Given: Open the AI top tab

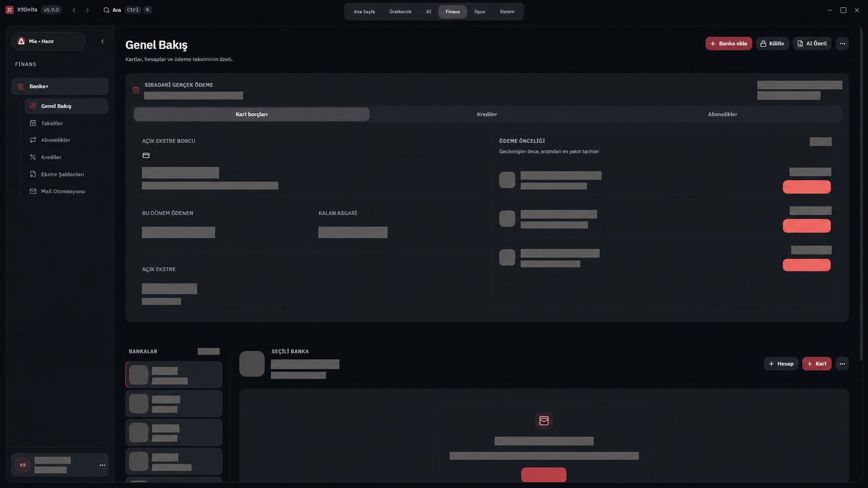Looking at the screenshot, I should (428, 11).
